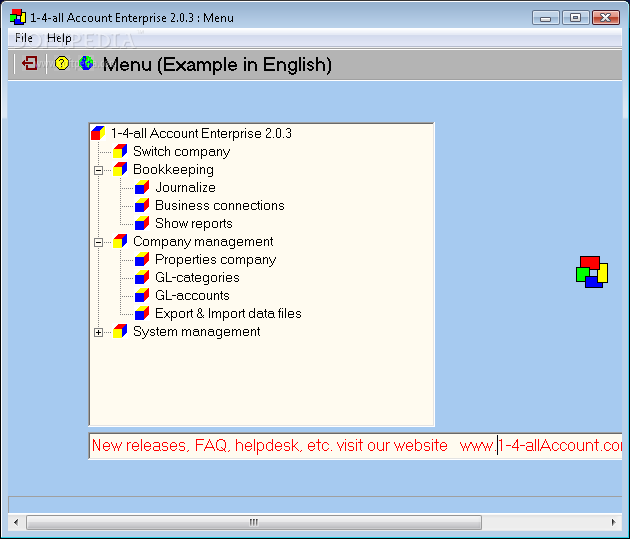Open Export & Import data files
Screen dimensions: 630x539
tap(228, 313)
